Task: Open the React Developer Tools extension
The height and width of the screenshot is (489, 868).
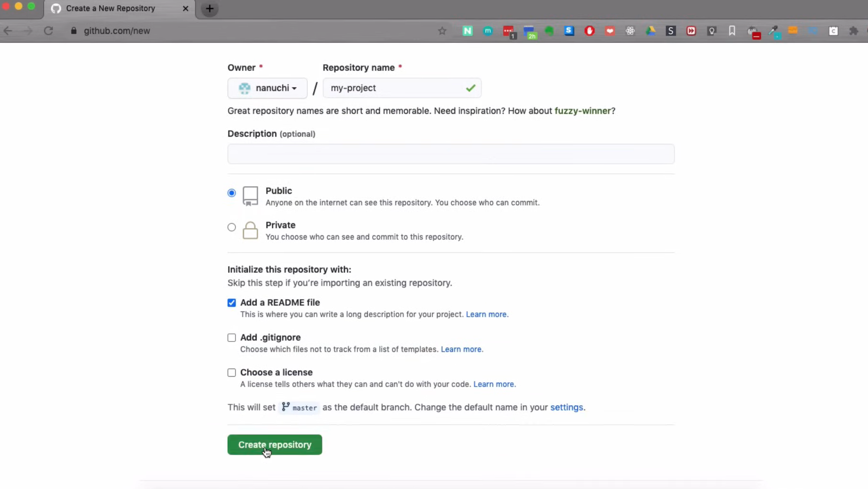Action: click(x=630, y=31)
